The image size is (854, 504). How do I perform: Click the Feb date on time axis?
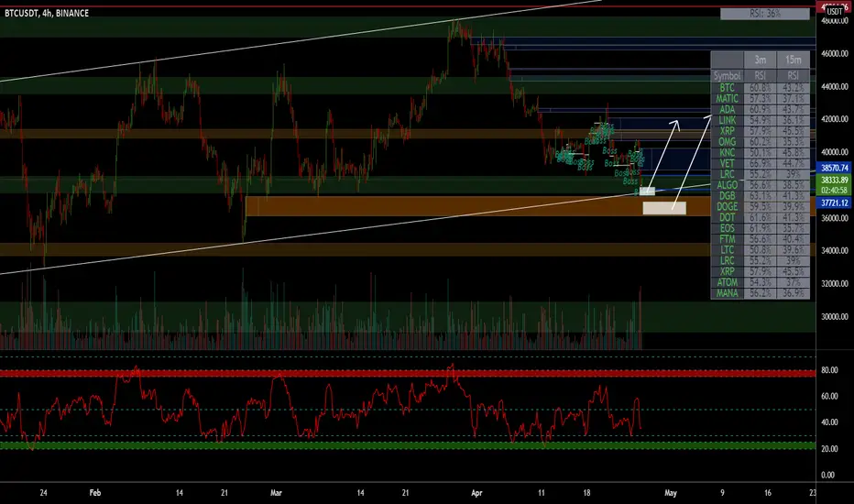click(x=94, y=493)
